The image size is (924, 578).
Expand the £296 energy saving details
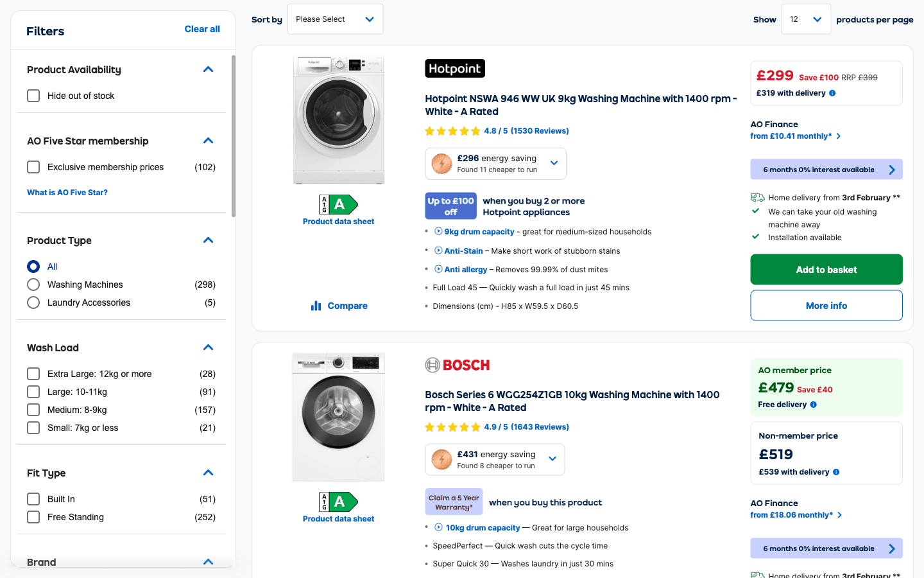tap(554, 163)
